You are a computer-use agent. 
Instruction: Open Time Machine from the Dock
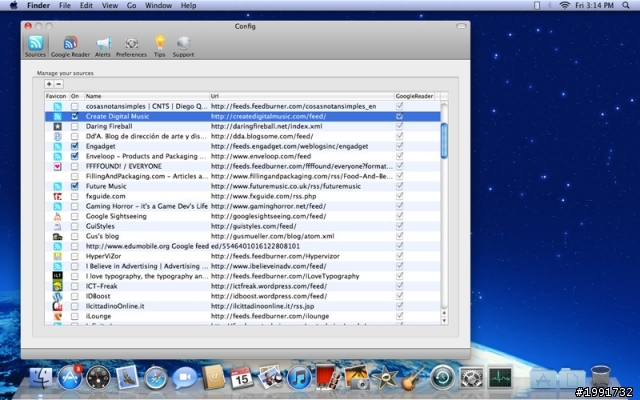442,378
